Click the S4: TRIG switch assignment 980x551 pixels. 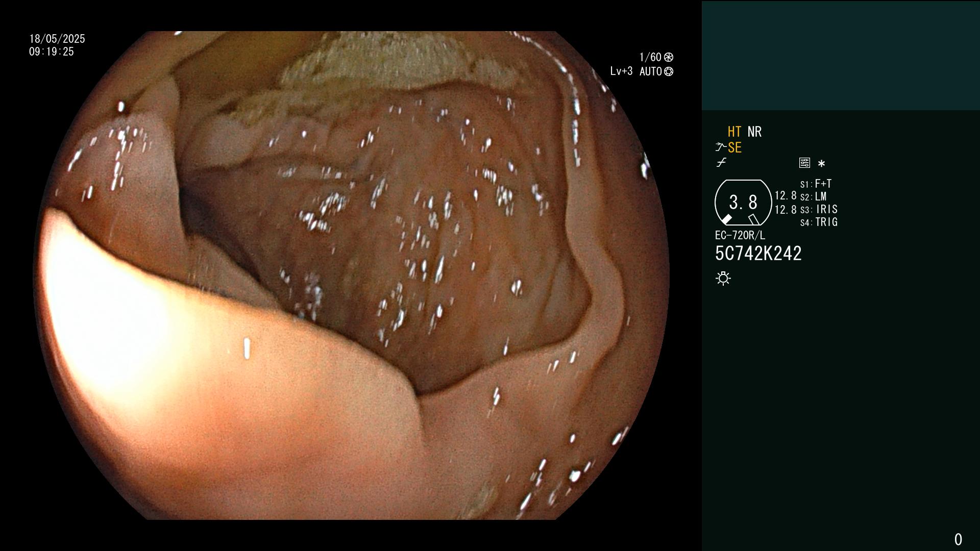click(819, 222)
